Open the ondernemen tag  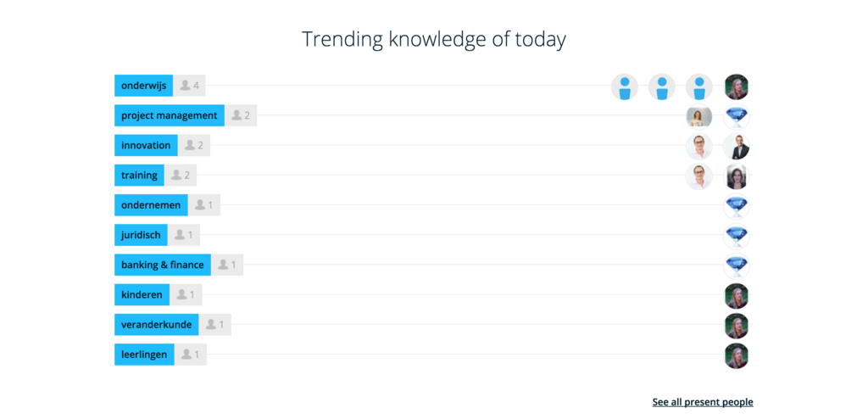point(151,205)
